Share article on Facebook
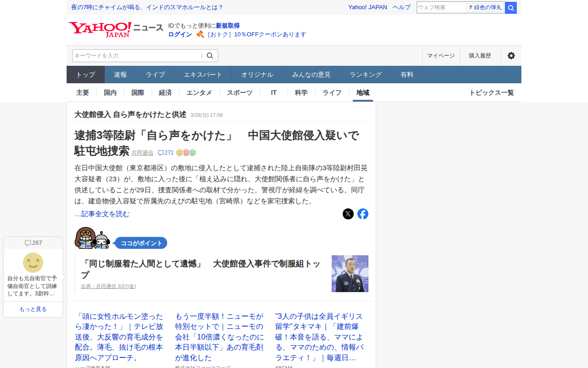 click(x=363, y=214)
